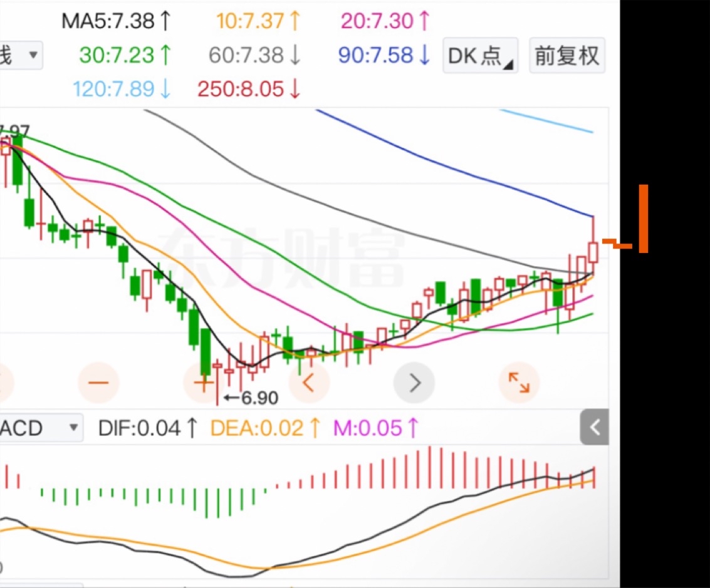Click the M:0.05 MACD value label

point(376,428)
